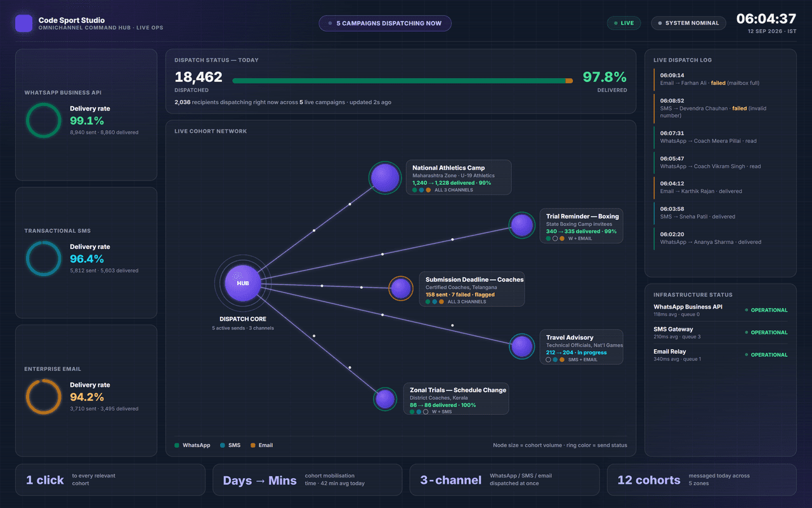
Task: Select the National Athletics Camp network node
Action: coord(385,178)
